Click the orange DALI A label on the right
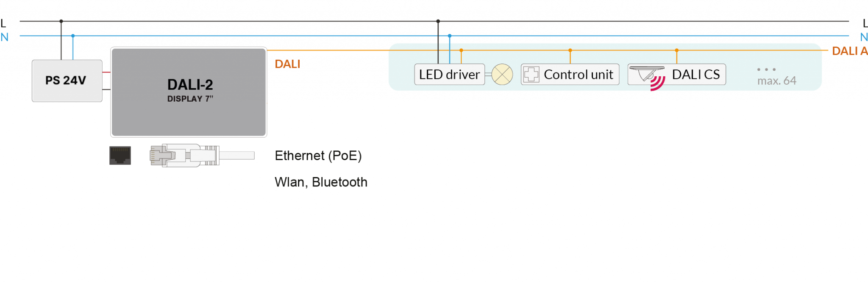868x283 pixels. (x=850, y=51)
